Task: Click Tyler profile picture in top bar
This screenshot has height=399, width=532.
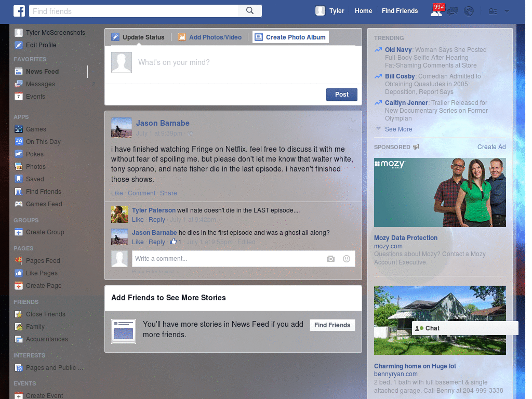Action: 320,11
